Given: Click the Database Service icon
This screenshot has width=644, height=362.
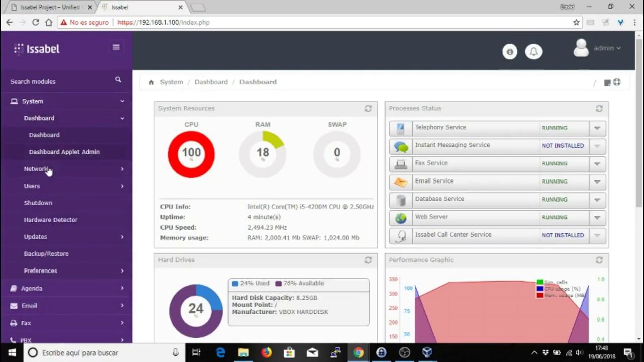Looking at the screenshot, I should 401,200.
